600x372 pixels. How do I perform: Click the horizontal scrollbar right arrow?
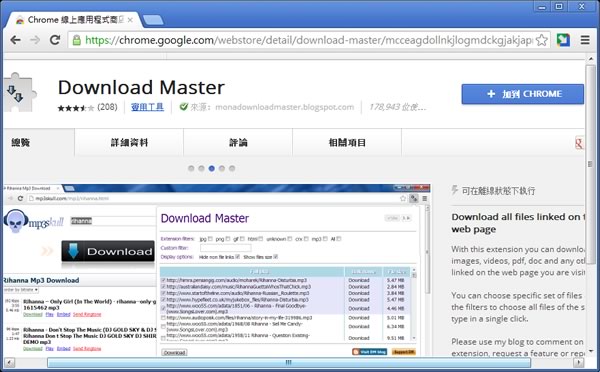pos(579,362)
